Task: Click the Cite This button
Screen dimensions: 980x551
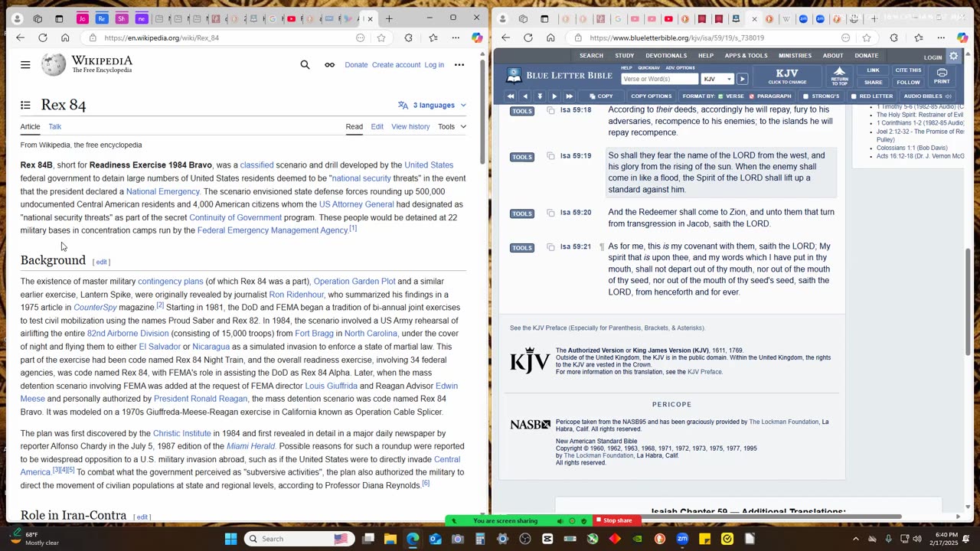Action: [908, 70]
